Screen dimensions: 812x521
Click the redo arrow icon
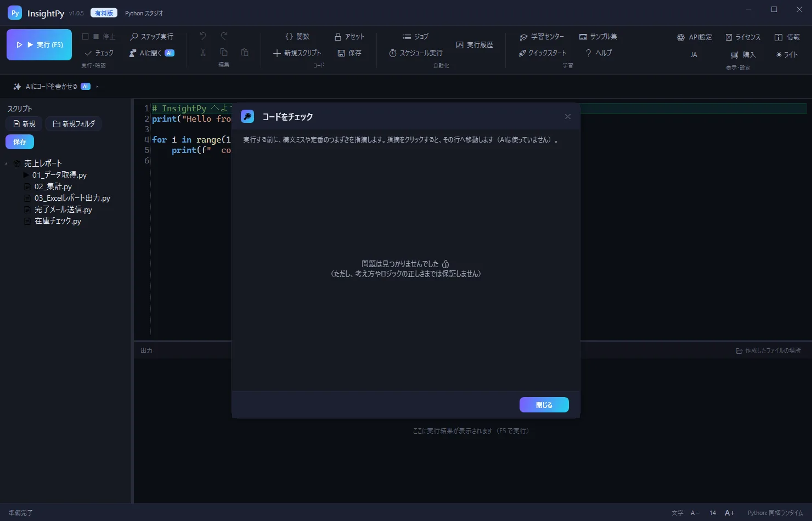click(x=224, y=36)
